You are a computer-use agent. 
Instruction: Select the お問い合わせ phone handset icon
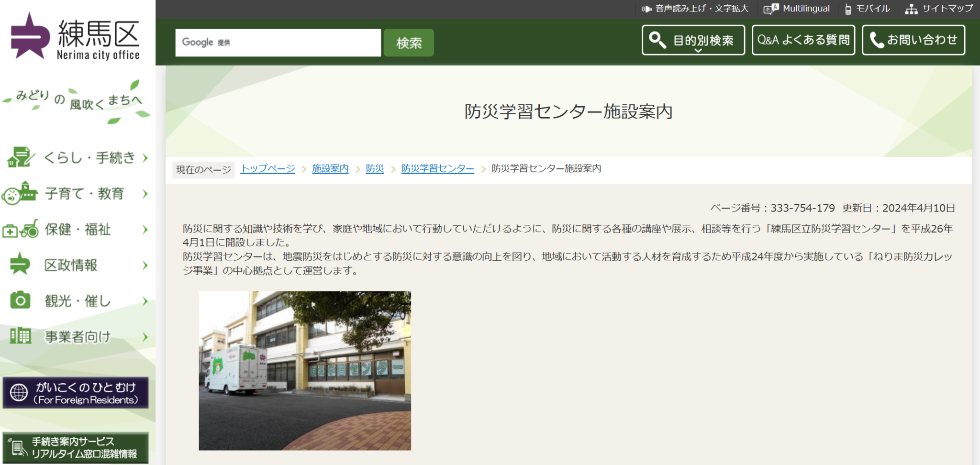[x=876, y=40]
